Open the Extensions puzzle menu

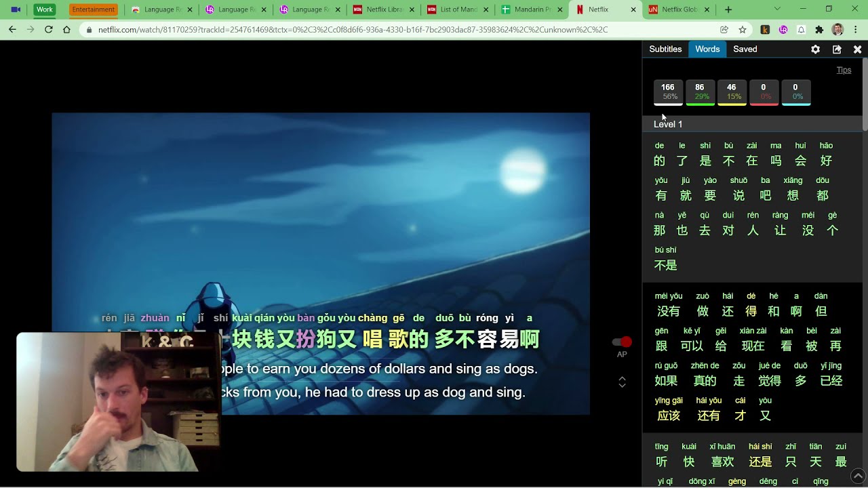(819, 30)
